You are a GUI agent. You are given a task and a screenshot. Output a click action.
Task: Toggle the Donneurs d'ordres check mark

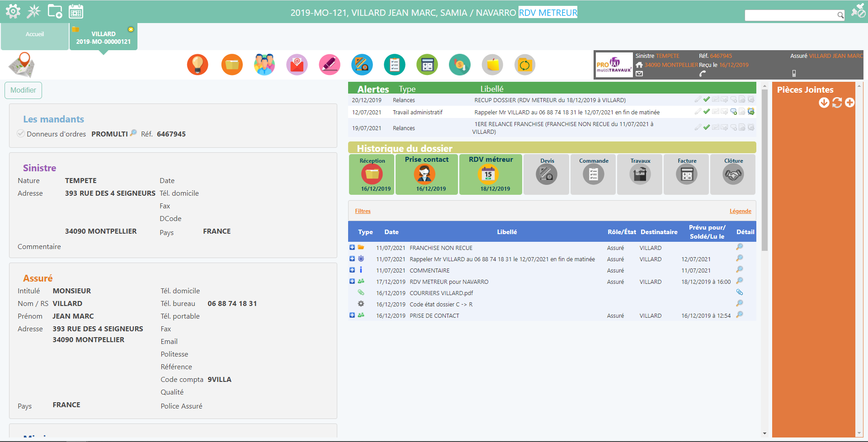[x=21, y=133]
